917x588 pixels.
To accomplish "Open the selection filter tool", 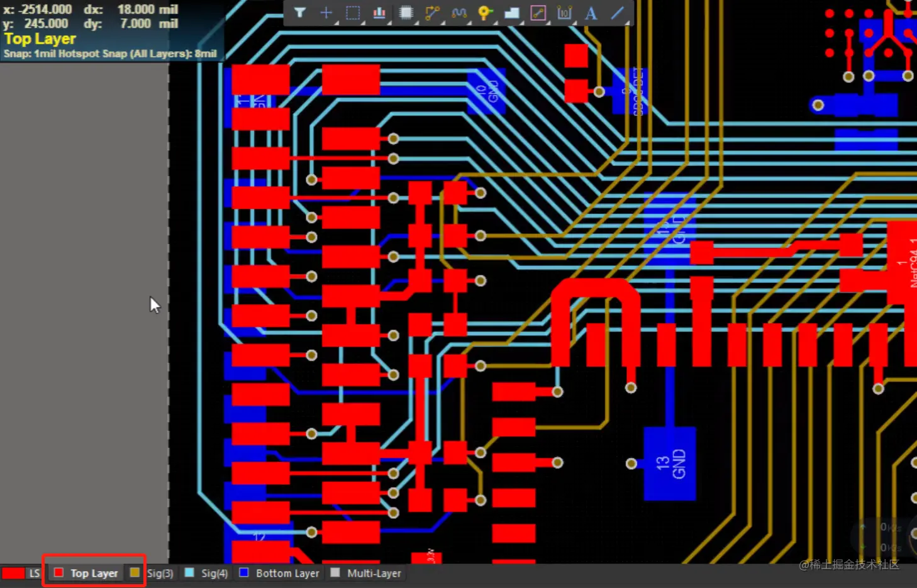I will click(x=300, y=13).
